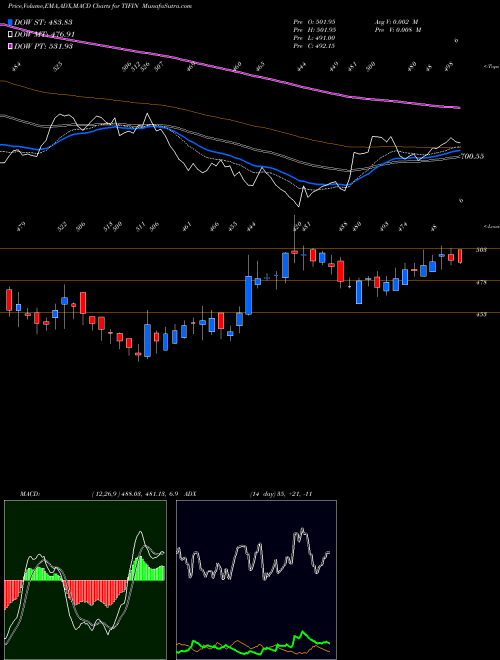The height and width of the screenshot is (660, 500).
Task: Click the 453 price level label
Action: coord(481,314)
